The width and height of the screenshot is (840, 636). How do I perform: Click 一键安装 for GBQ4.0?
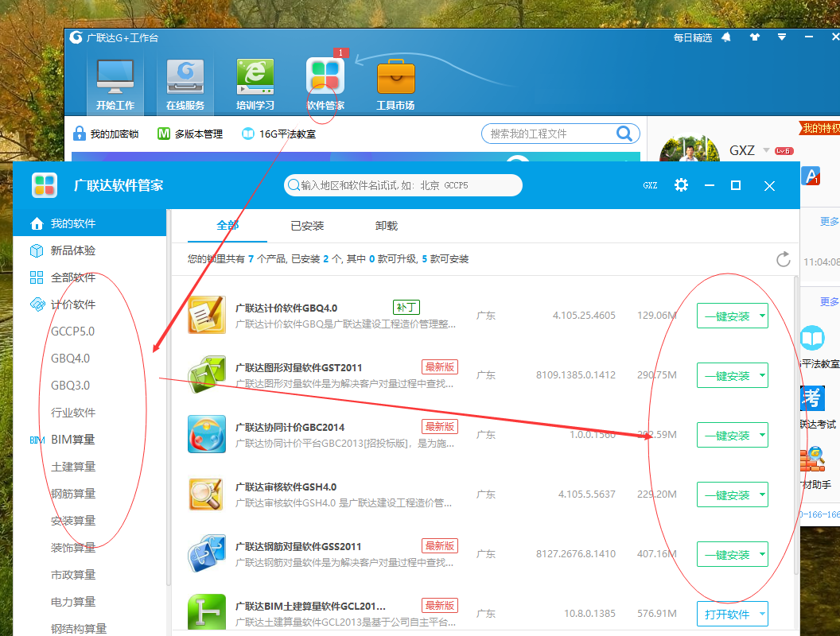tap(726, 316)
